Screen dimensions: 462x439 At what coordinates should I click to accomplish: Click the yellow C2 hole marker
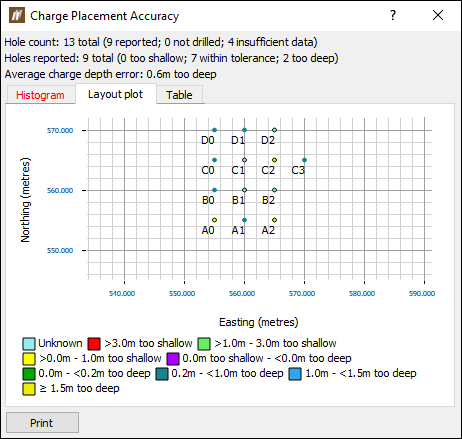coord(274,160)
